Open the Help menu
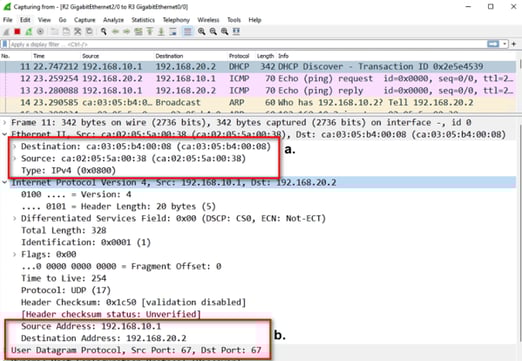This screenshot has height=361, width=522. coord(255,20)
